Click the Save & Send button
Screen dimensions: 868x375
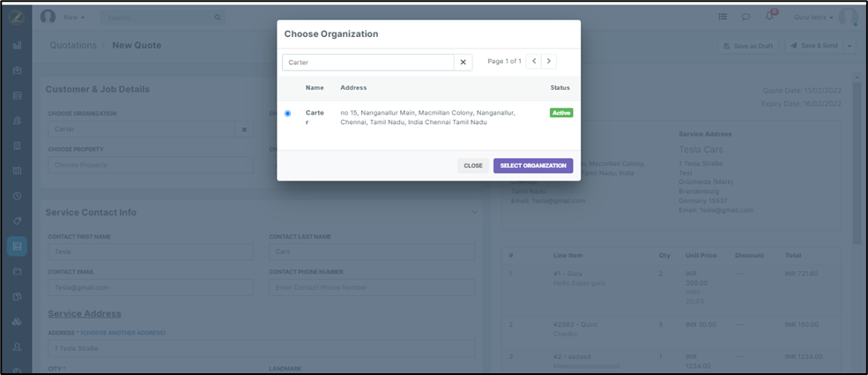tap(814, 46)
